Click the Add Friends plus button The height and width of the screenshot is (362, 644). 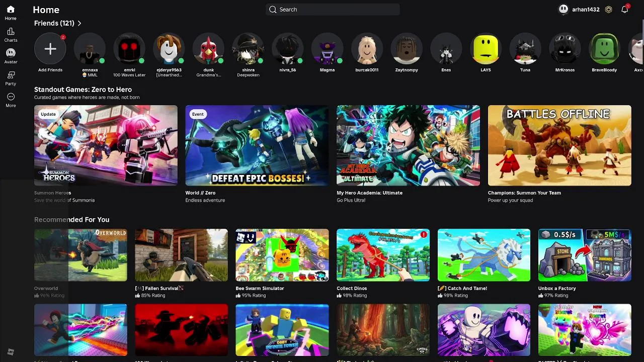(50, 49)
